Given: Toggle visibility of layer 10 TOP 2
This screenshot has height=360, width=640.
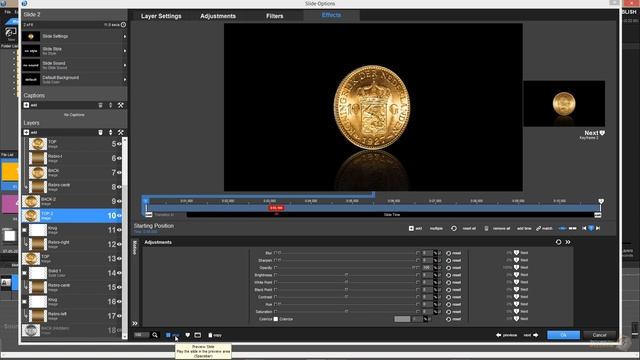Looking at the screenshot, I should 120,216.
